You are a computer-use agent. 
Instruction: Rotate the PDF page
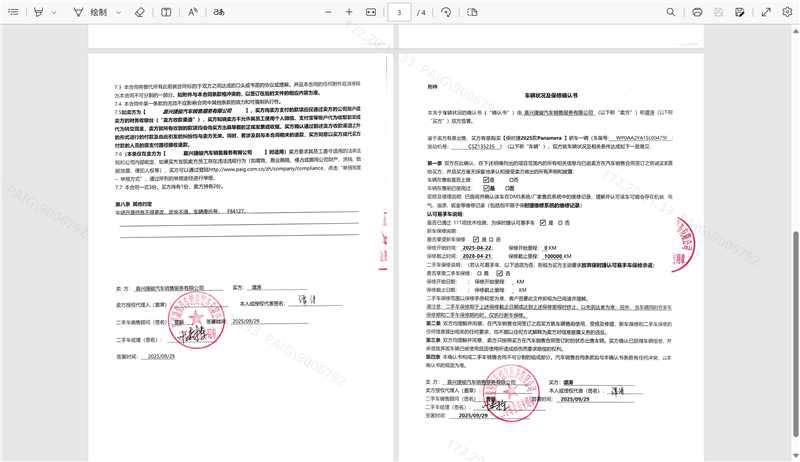(x=446, y=12)
